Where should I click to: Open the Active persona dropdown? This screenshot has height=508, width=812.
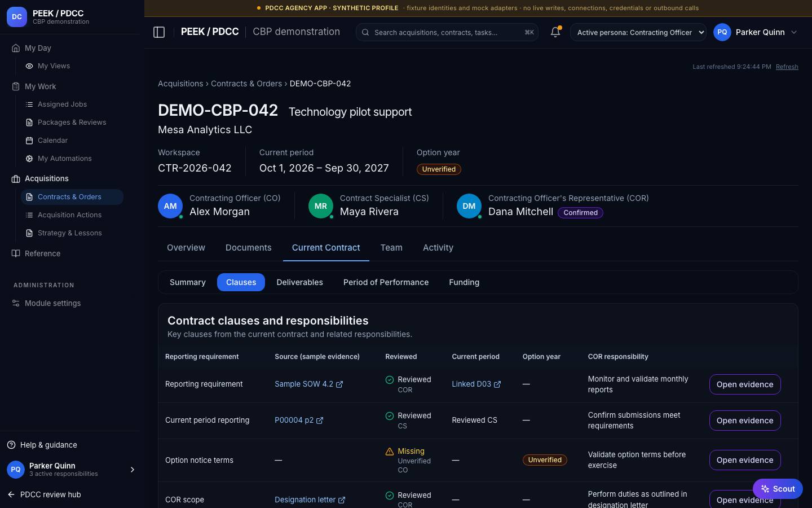pos(638,32)
